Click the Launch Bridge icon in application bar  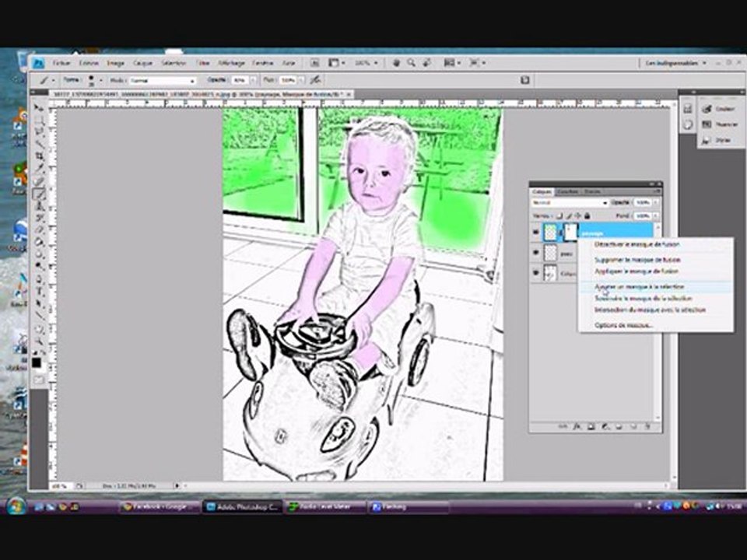pos(315,63)
